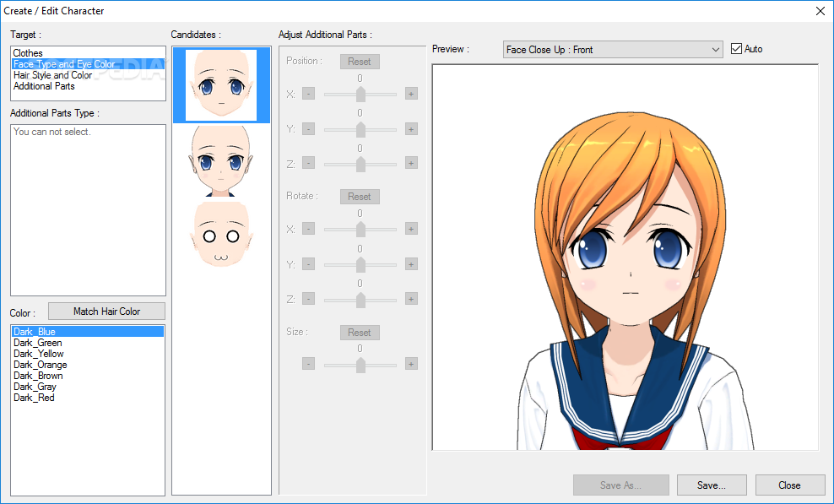Click the Position X slider
Image resolution: width=834 pixels, height=504 pixels.
[360, 95]
